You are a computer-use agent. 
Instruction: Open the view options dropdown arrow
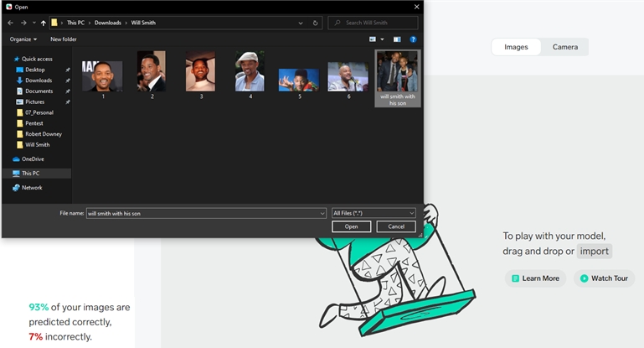pyautogui.click(x=382, y=39)
